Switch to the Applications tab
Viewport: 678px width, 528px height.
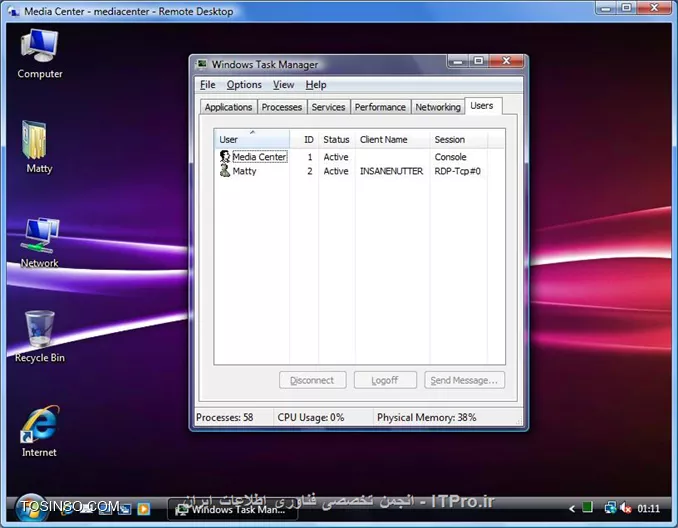[228, 107]
